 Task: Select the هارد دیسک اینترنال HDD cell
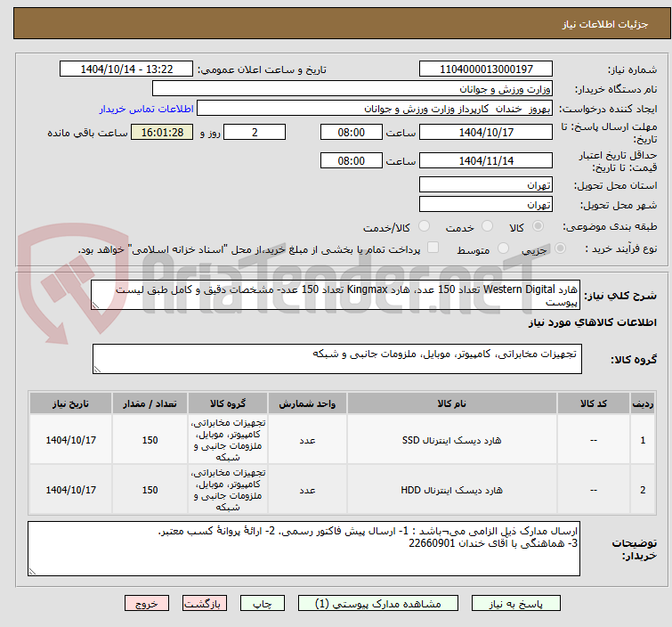[452, 490]
